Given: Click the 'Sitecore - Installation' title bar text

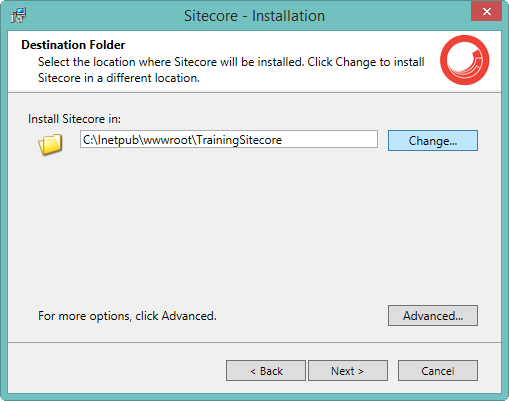Looking at the screenshot, I should 254,16.
